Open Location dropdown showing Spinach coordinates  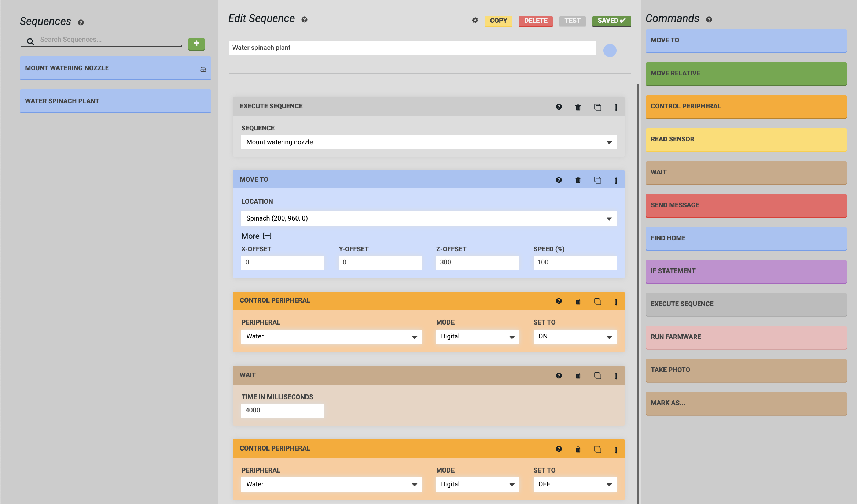point(428,218)
